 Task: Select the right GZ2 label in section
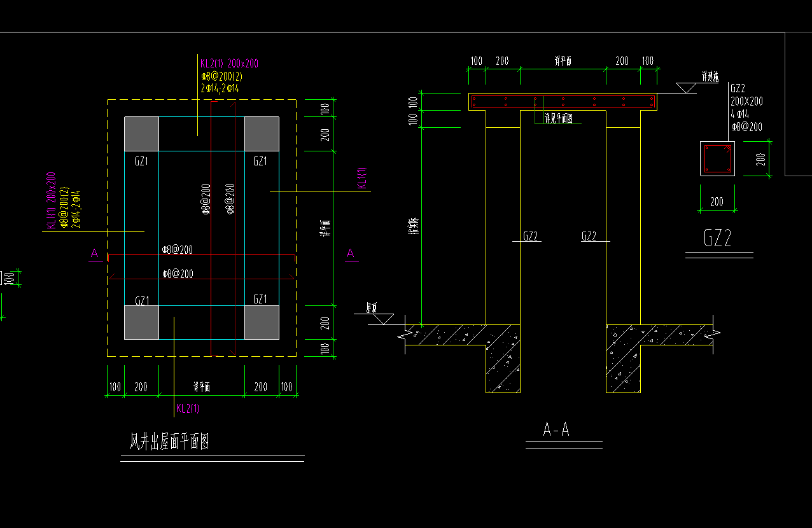click(589, 236)
